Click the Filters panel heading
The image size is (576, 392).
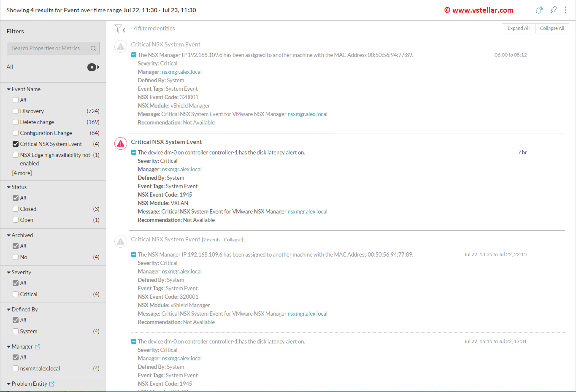pyautogui.click(x=15, y=31)
